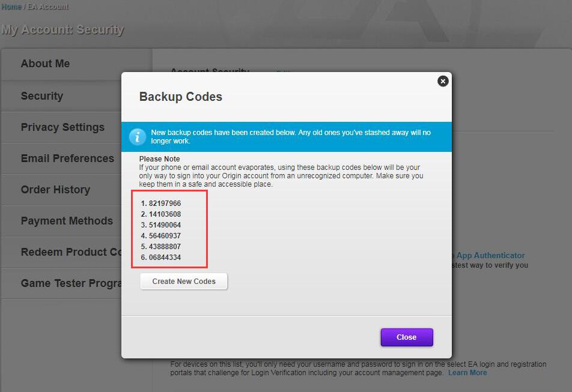The image size is (572, 392).
Task: Go to Email Preferences section
Action: [67, 158]
